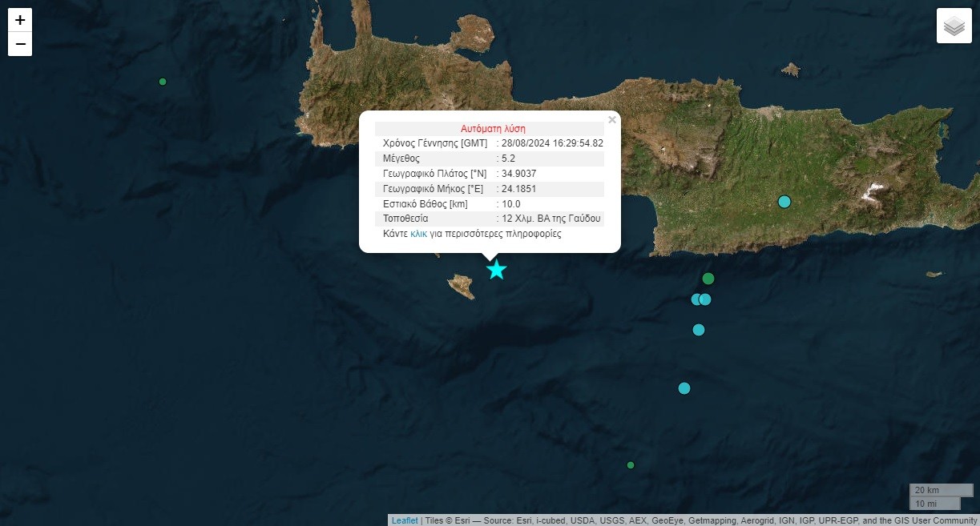Zoom in the map with plus button
Image resolution: width=980 pixels, height=526 pixels.
click(20, 20)
